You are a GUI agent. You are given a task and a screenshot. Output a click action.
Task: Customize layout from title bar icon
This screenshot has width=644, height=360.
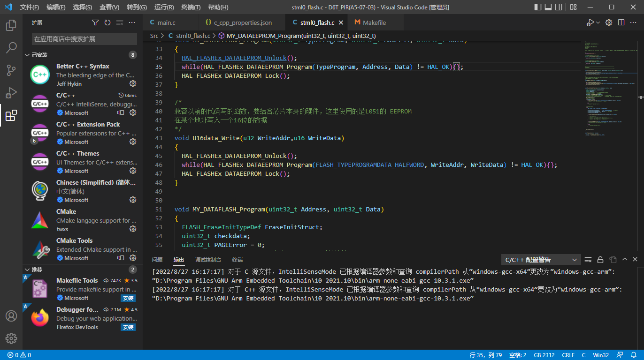pyautogui.click(x=574, y=7)
